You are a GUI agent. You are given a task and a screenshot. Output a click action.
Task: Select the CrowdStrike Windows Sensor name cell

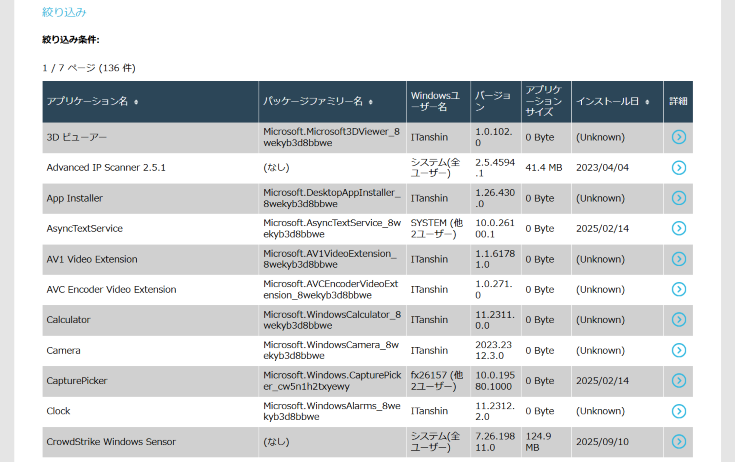[x=111, y=442]
